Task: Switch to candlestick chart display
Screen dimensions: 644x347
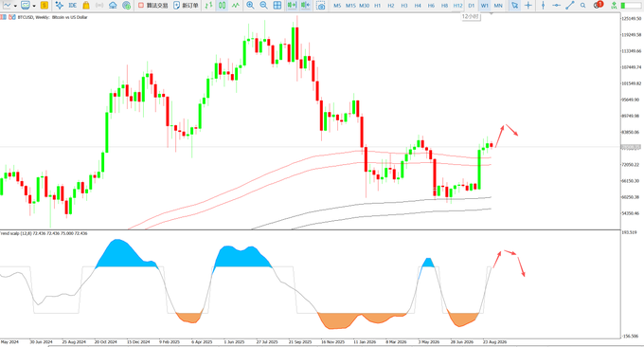Action: click(x=223, y=6)
